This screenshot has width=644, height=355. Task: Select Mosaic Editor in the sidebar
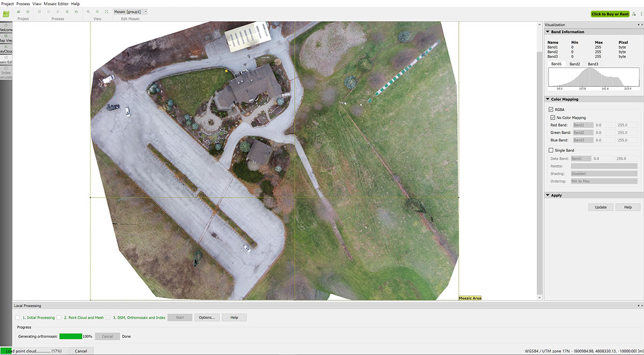click(6, 60)
